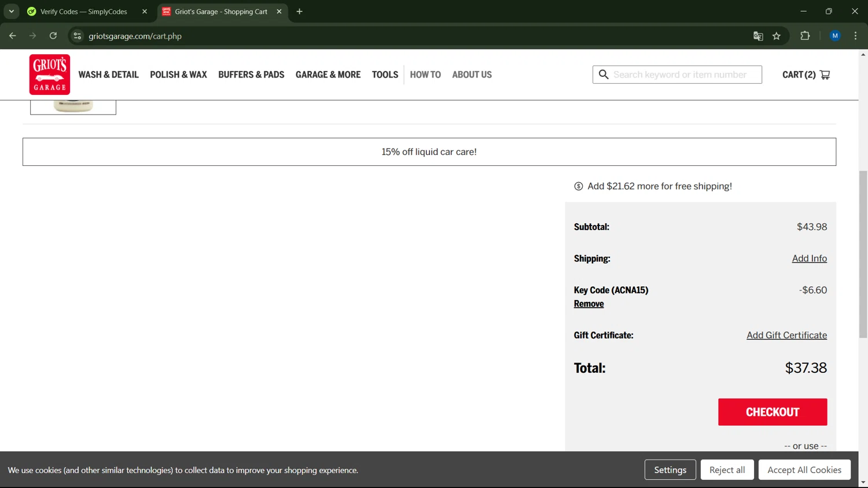Viewport: 868px width, 488px height.
Task: Go back with the browser back arrow
Action: 13,36
